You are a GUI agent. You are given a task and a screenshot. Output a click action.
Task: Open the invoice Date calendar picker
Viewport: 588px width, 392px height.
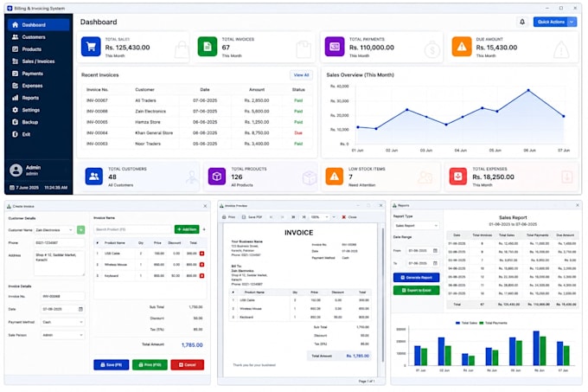[80, 309]
